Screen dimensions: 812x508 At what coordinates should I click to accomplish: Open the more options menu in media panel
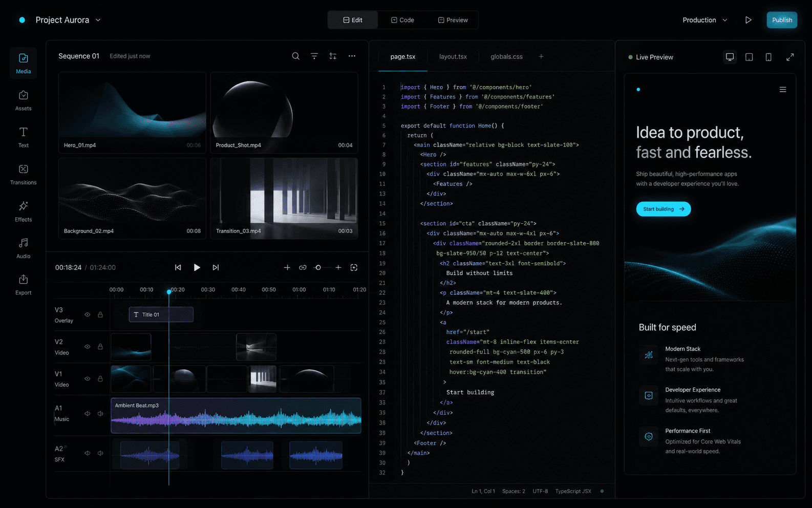[352, 56]
